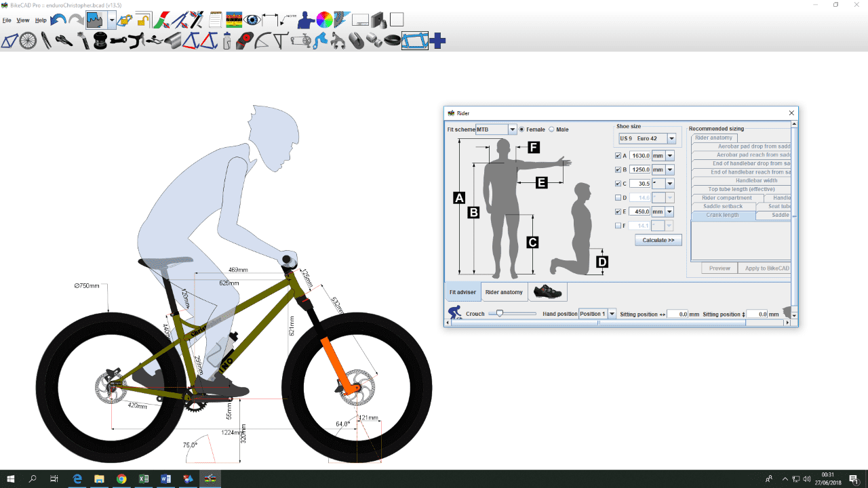Expand the Shoe size dropdown
This screenshot has height=488, width=868.
pos(671,138)
